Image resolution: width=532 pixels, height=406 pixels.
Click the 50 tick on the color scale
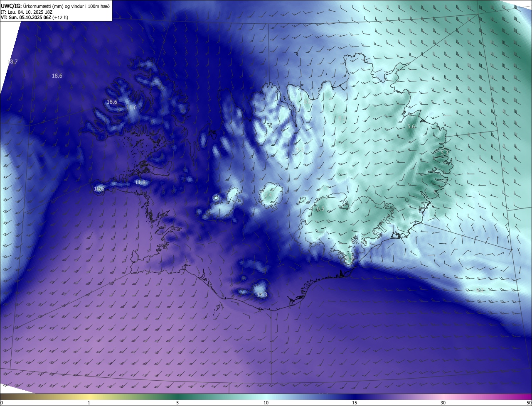(529, 403)
